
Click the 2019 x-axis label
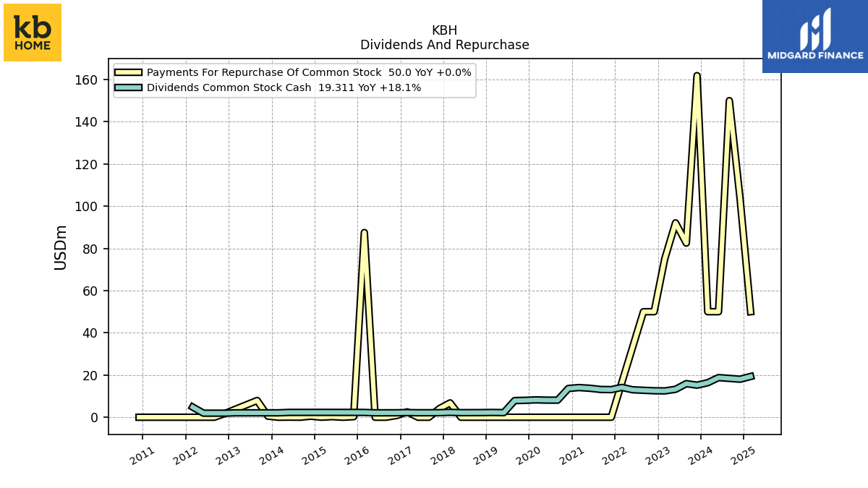(485, 456)
